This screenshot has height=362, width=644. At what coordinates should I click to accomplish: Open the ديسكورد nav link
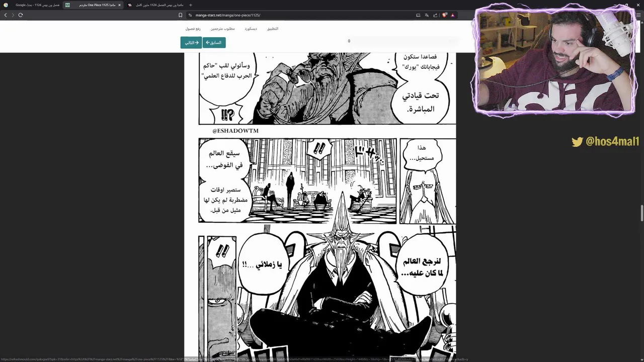[x=251, y=29]
